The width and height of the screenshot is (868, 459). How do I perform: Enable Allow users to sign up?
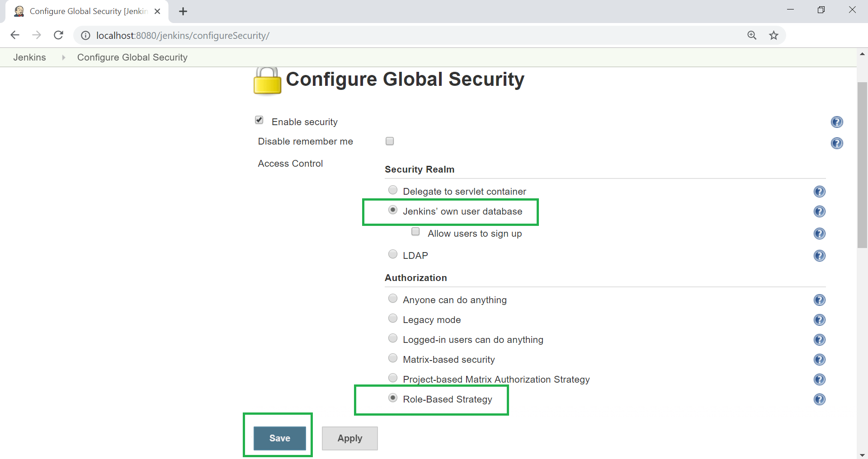[415, 232]
